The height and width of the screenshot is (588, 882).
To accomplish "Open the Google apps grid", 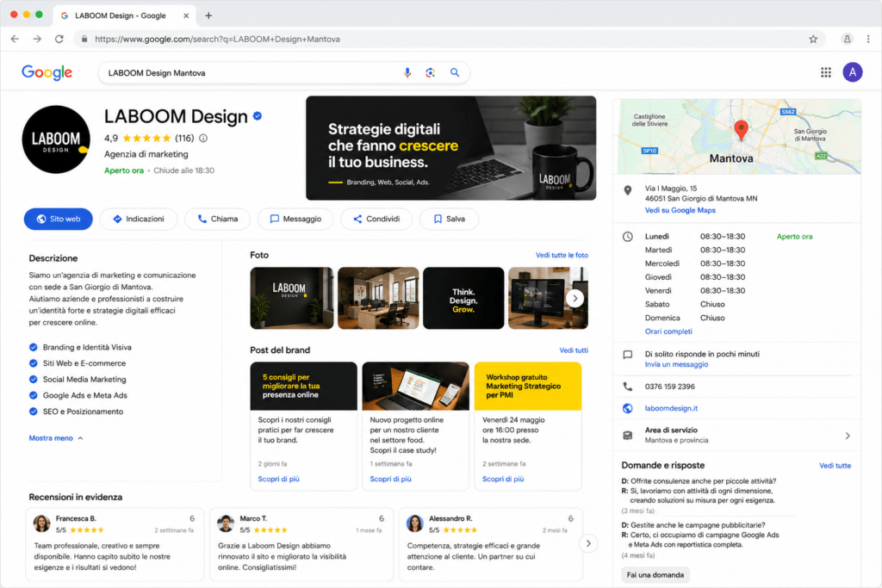I will click(x=826, y=72).
